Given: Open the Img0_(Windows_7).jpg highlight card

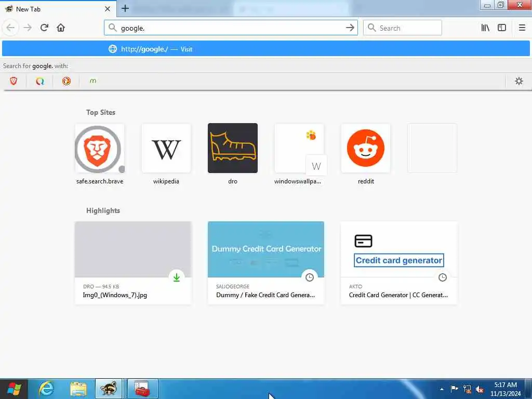Looking at the screenshot, I should [133, 263].
